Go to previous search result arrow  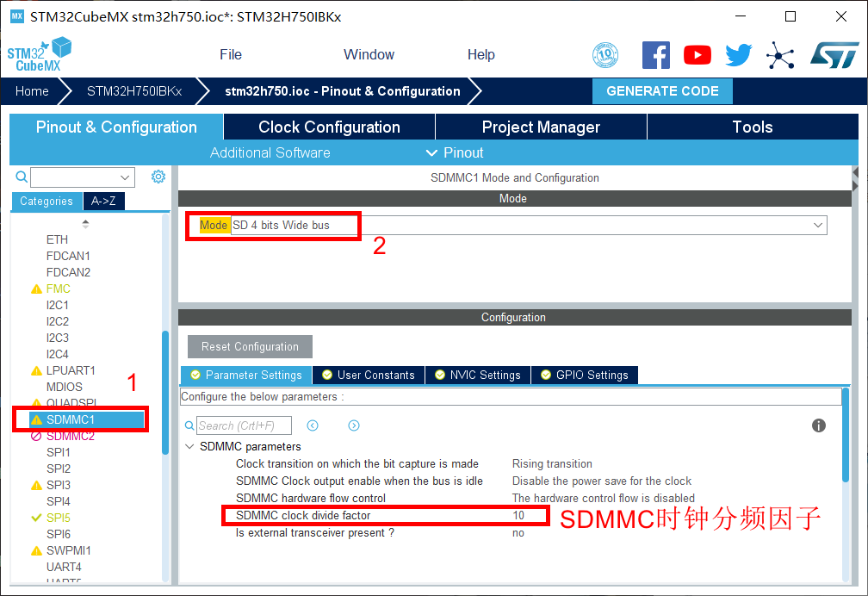coord(313,425)
